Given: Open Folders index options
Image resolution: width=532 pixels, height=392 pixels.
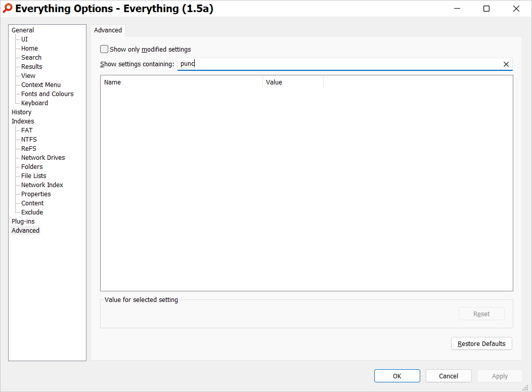Looking at the screenshot, I should 32,167.
